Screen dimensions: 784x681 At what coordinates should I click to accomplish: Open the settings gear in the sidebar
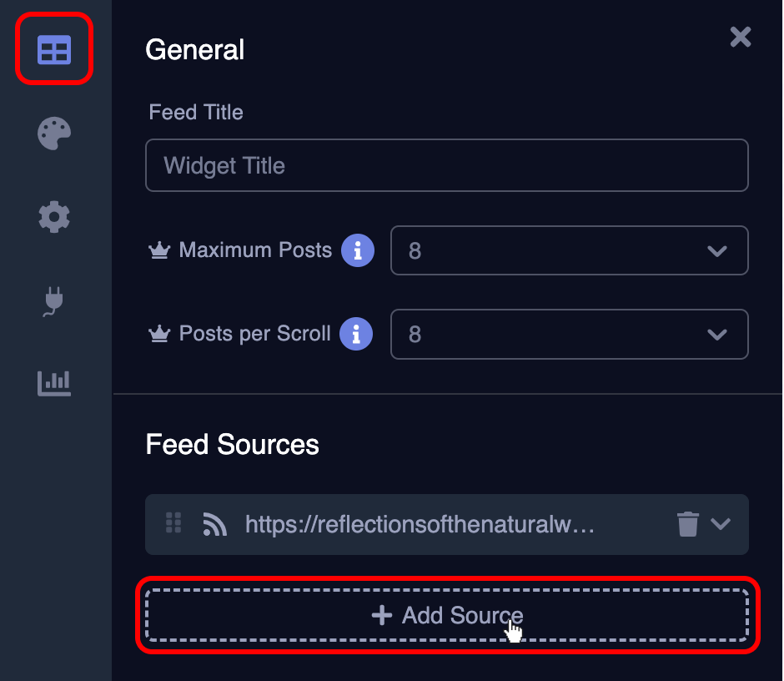[x=53, y=217]
